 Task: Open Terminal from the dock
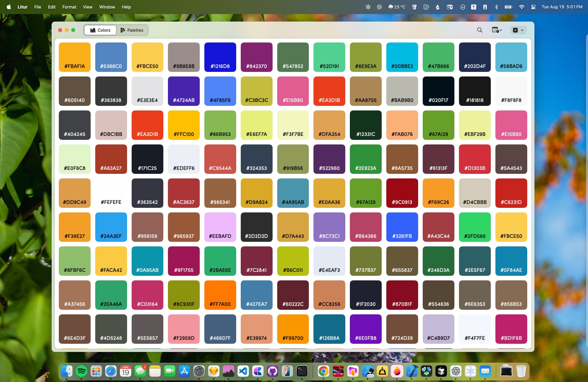(302, 371)
